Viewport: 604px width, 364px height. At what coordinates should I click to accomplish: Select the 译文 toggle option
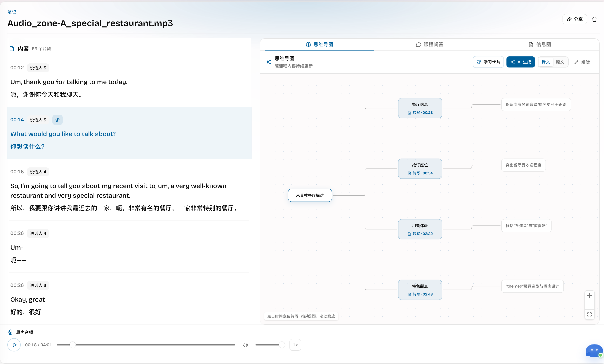click(546, 62)
